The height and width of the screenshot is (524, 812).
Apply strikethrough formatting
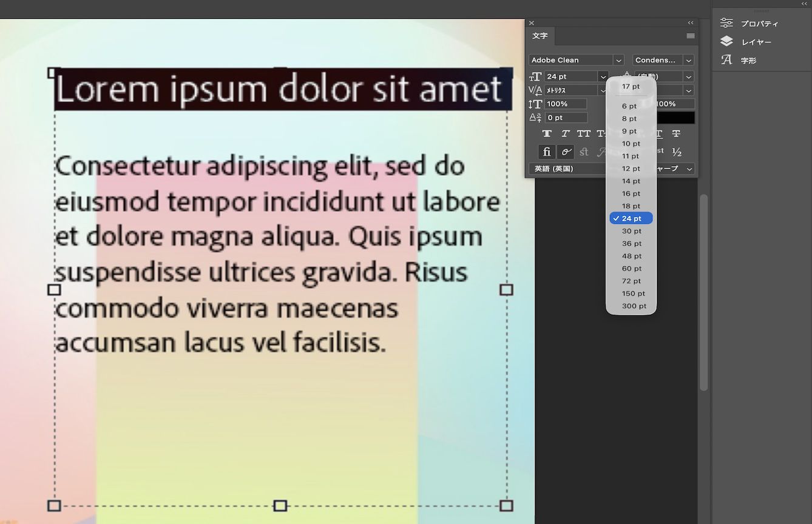[x=675, y=133]
